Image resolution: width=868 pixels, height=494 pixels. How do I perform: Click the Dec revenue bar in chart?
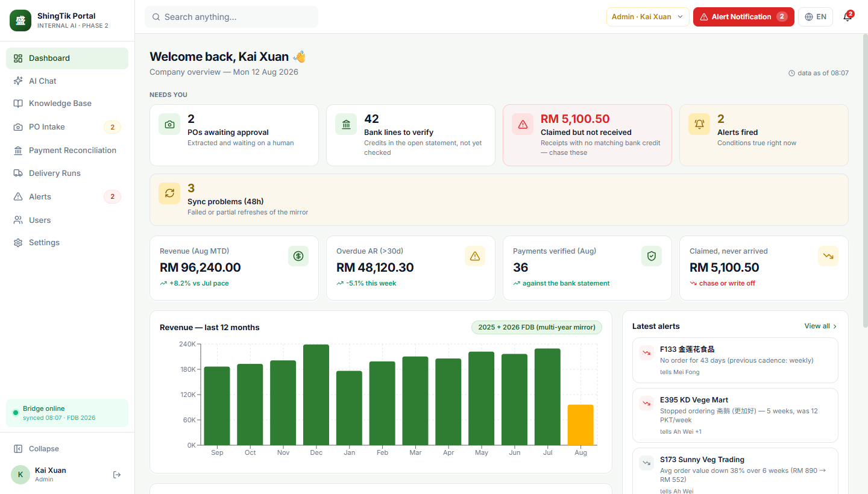pyautogui.click(x=316, y=395)
